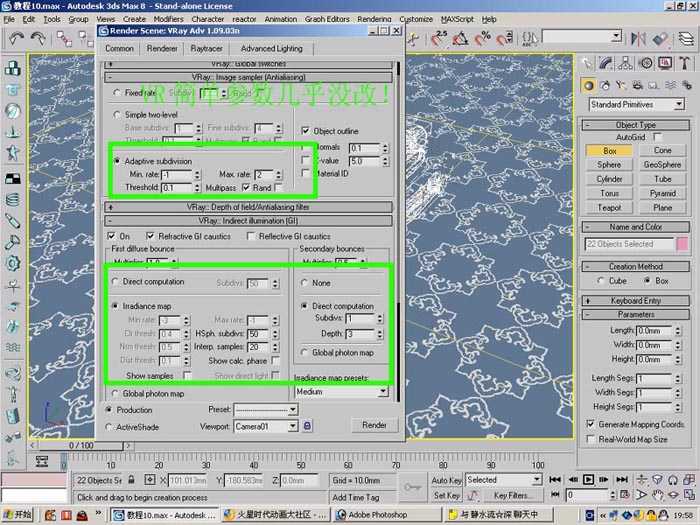Switch to Hierarchy command panel tab
Image resolution: width=700 pixels, height=525 pixels.
[x=626, y=63]
